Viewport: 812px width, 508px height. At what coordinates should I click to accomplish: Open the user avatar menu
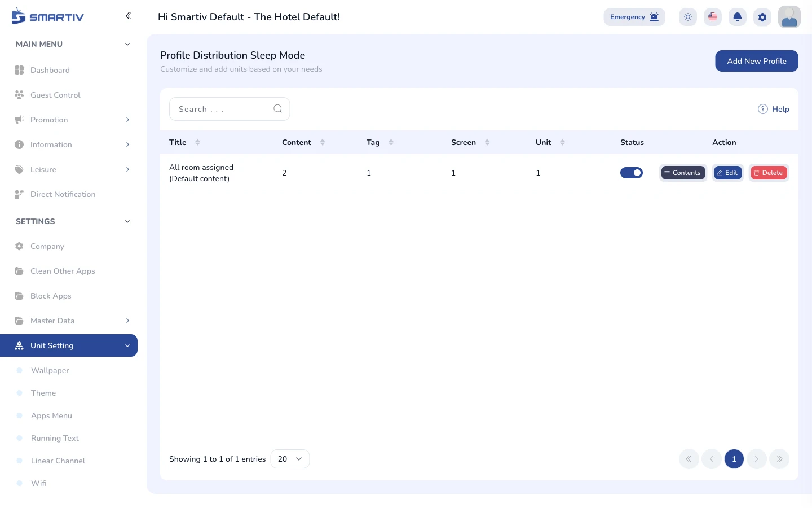click(789, 17)
